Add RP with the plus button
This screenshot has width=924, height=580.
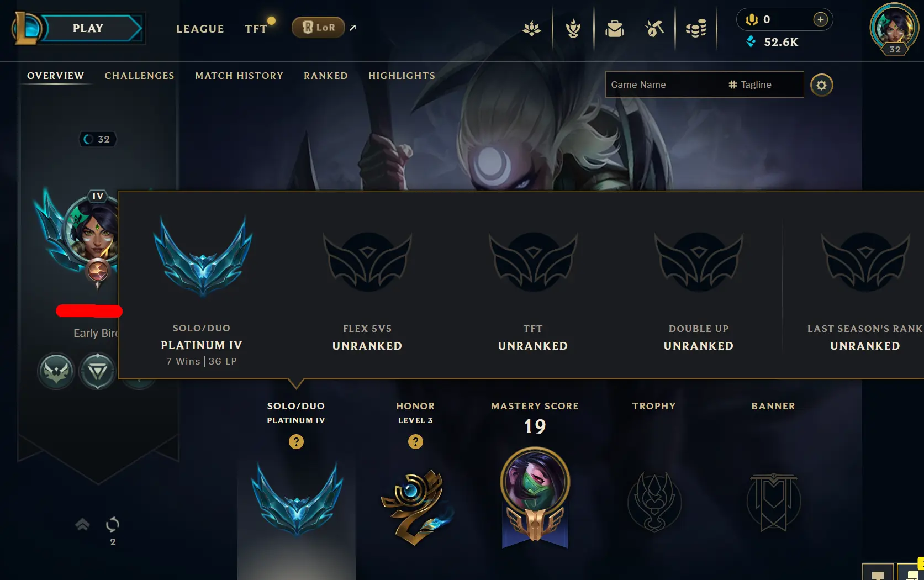click(x=821, y=19)
